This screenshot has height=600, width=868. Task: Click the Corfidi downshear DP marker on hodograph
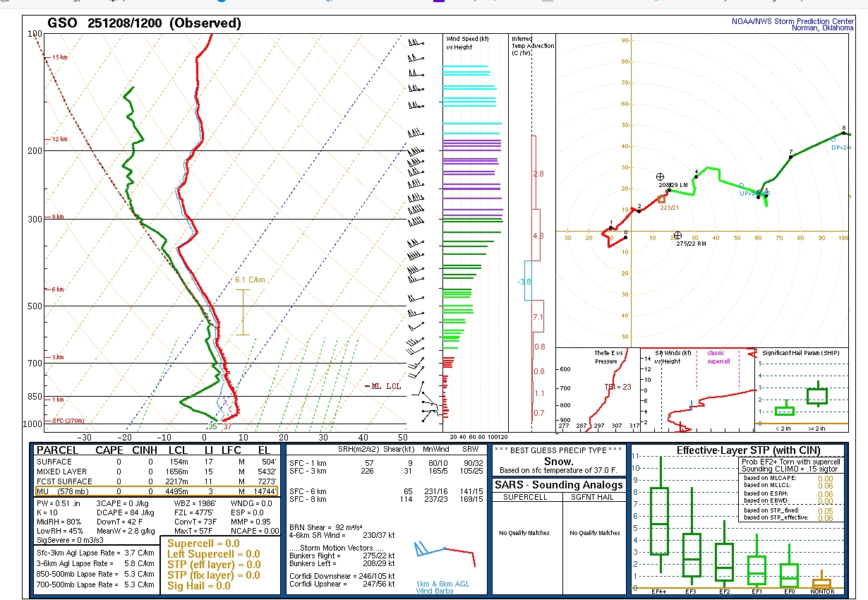(x=833, y=139)
